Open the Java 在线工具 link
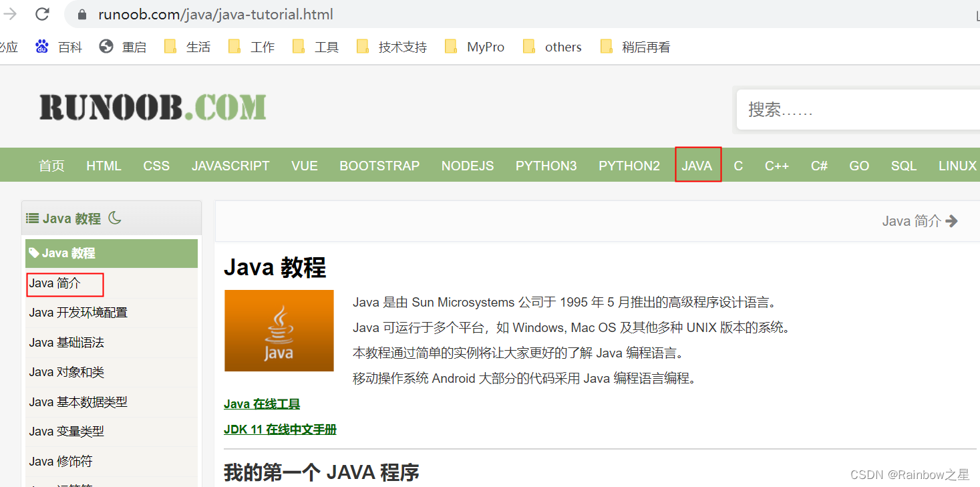 click(x=262, y=404)
